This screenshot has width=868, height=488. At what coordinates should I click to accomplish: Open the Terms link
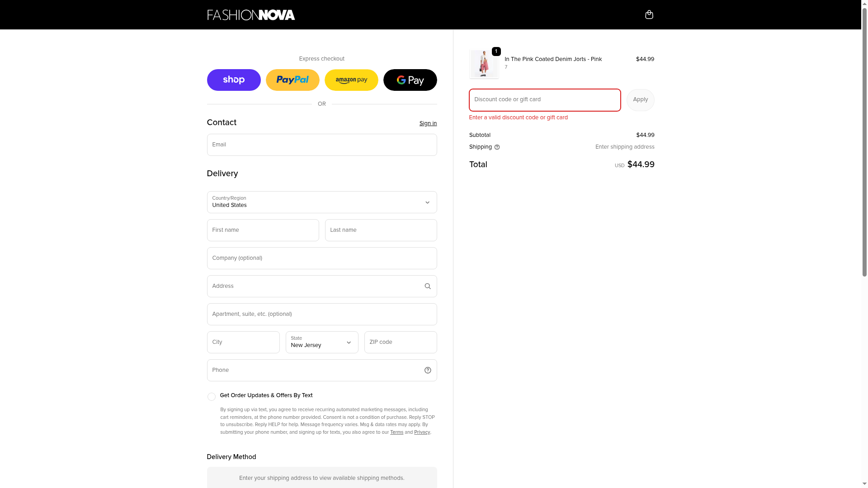coord(396,432)
